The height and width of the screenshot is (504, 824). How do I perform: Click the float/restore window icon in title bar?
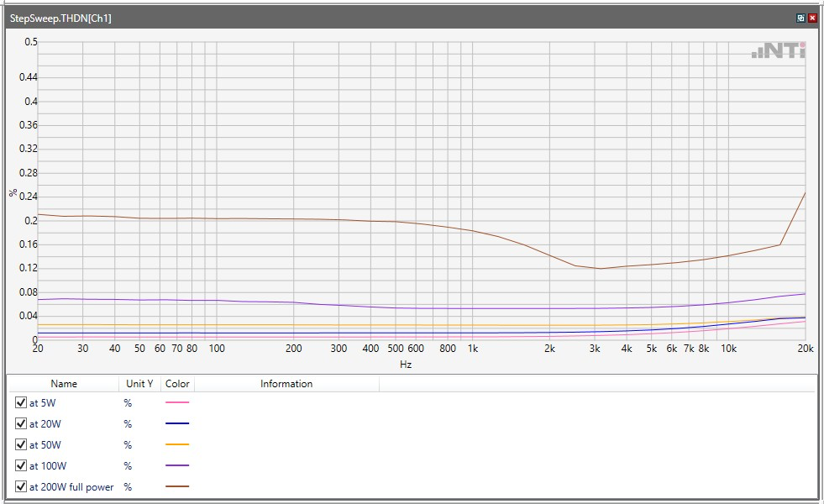(800, 18)
